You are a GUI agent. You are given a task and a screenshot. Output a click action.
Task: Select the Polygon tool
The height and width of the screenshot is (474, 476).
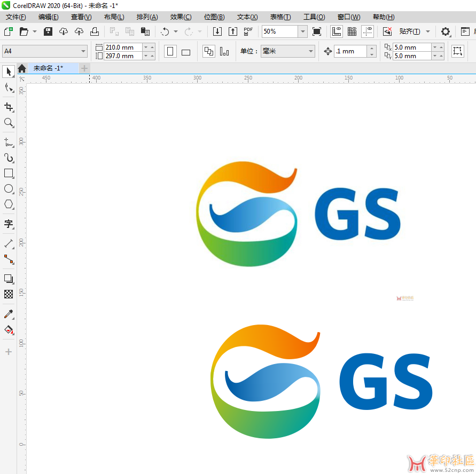pos(9,204)
